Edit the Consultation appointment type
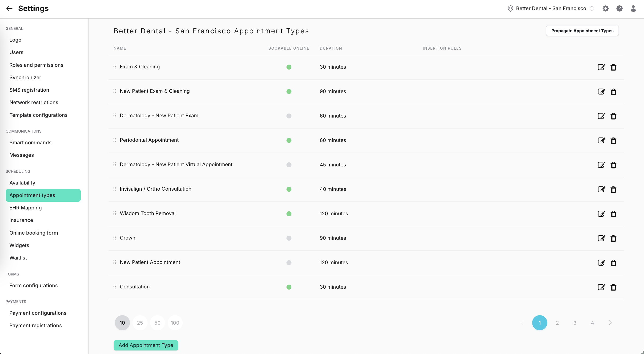 tap(601, 287)
